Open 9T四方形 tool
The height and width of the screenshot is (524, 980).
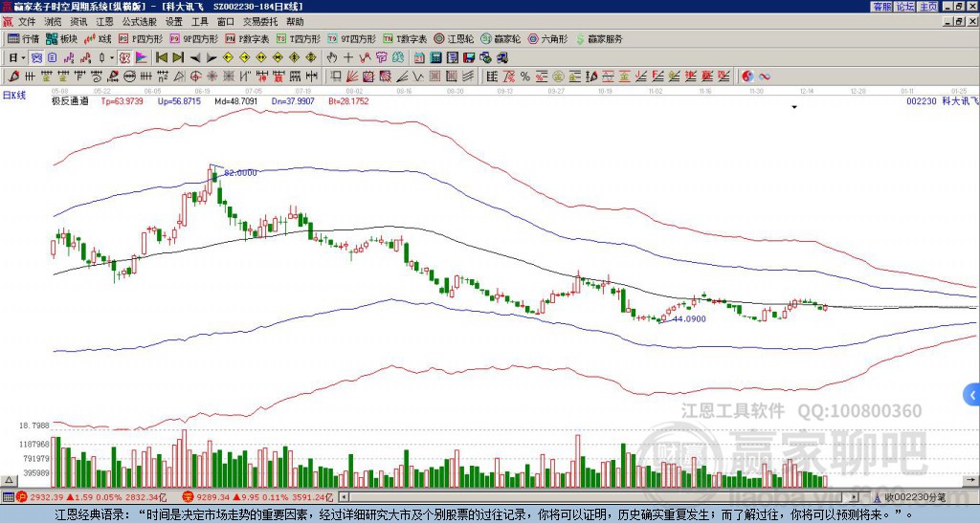click(x=351, y=39)
